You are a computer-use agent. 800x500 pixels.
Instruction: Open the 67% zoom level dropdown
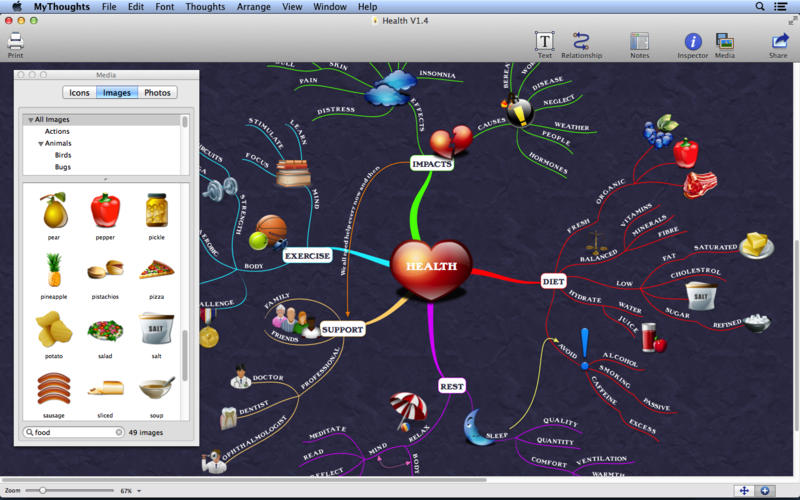[x=138, y=491]
